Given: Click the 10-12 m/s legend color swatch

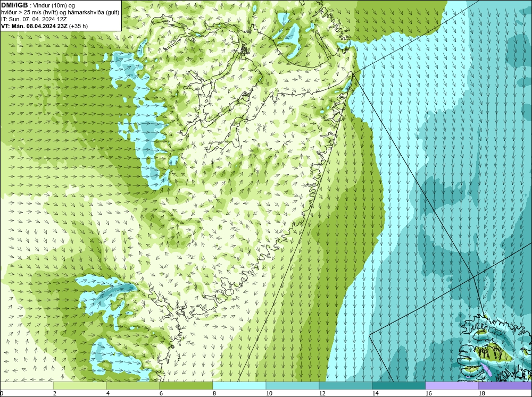Looking at the screenshot, I should point(293,385).
